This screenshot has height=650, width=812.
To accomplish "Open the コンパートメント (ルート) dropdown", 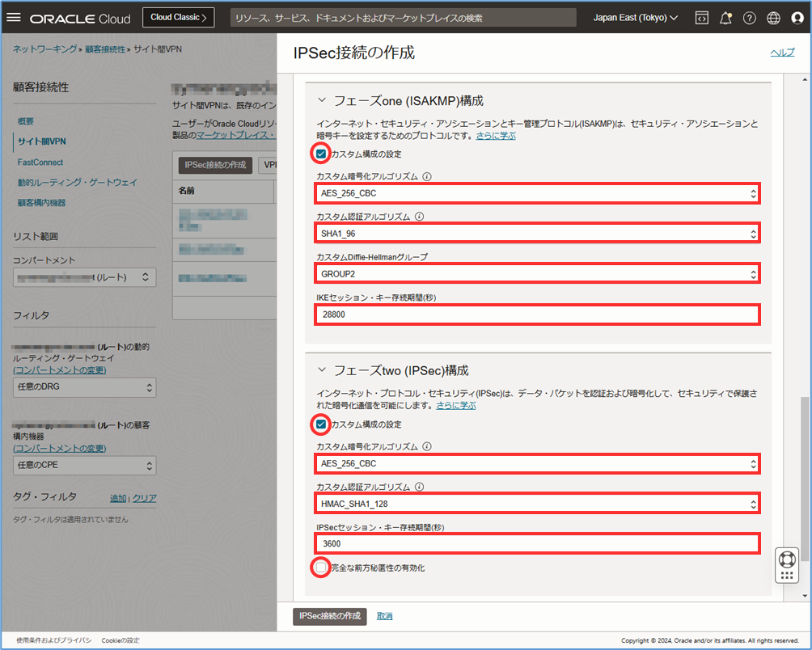I will (84, 277).
